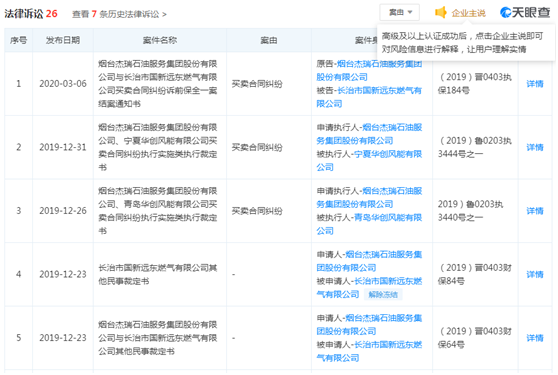Open 详情 for case 晋0403财保64号
The image size is (558, 375).
(x=535, y=338)
